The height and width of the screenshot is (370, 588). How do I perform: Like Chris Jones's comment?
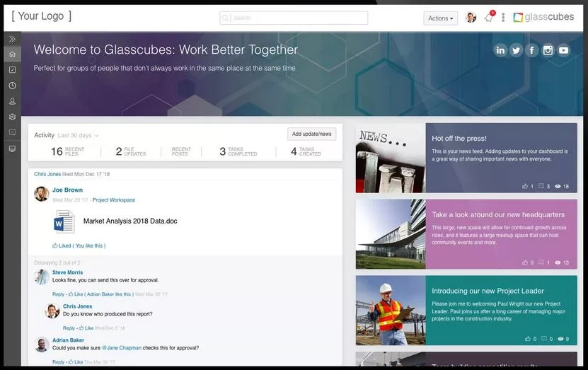(x=86, y=328)
